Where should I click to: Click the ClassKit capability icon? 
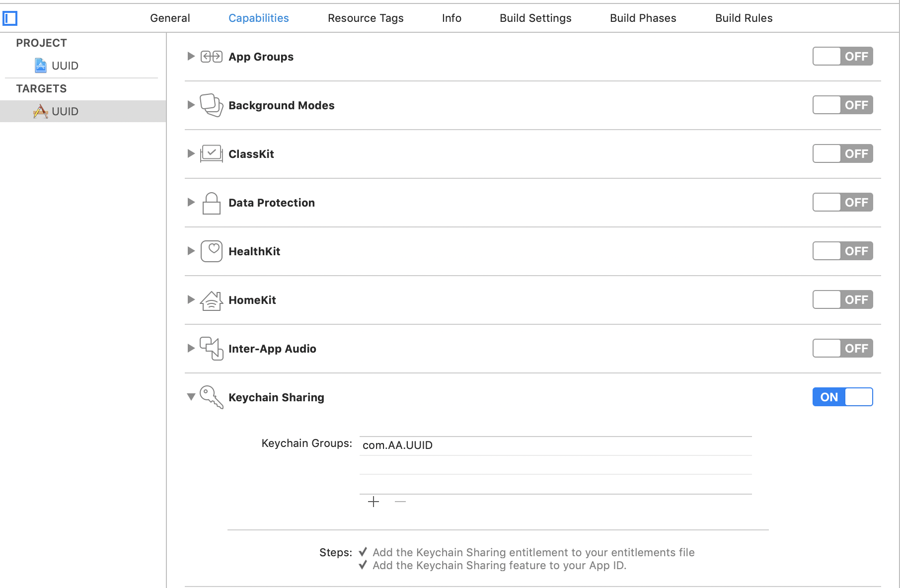212,154
